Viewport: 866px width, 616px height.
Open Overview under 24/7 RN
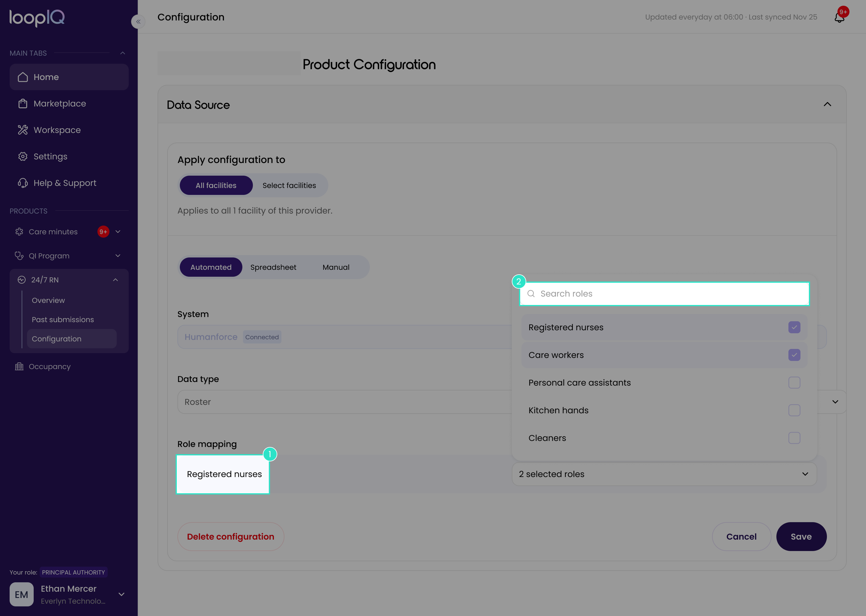[x=48, y=300]
